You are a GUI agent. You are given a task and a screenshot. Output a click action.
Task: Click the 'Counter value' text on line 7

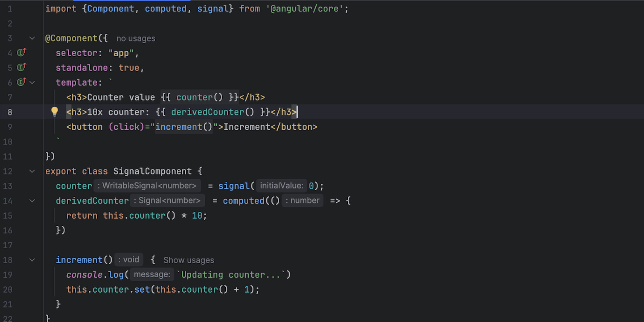pyautogui.click(x=121, y=97)
